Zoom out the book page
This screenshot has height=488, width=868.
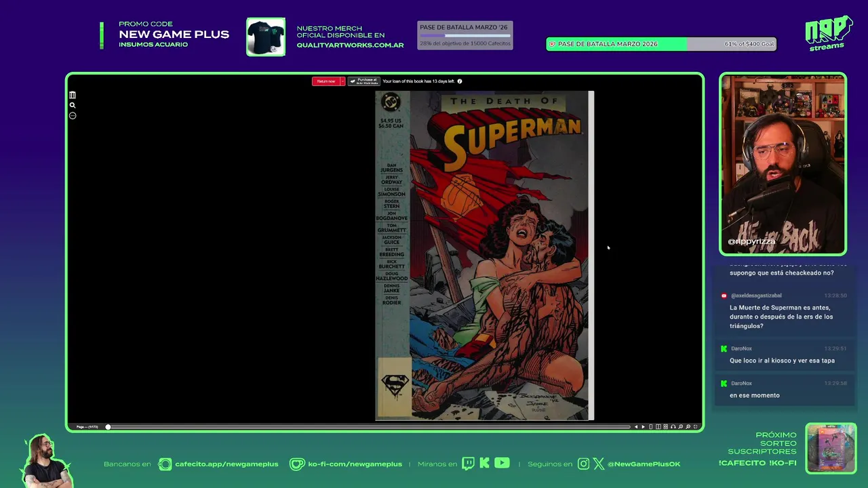click(x=681, y=427)
